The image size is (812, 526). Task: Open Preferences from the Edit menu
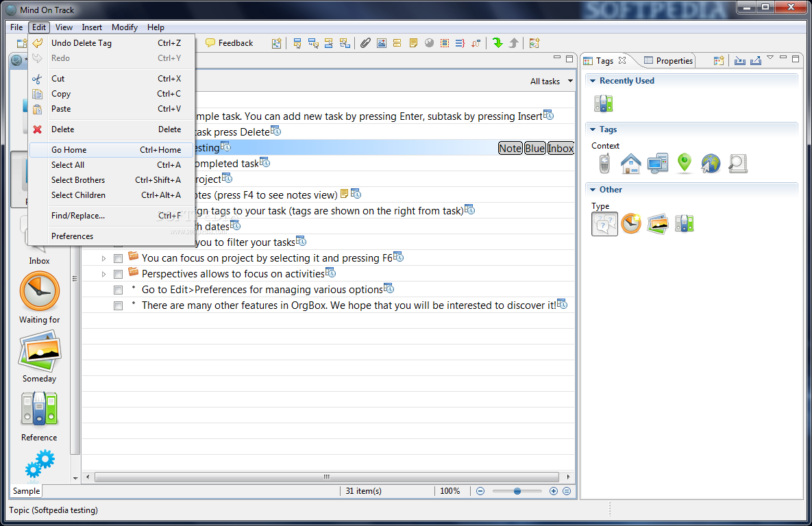(x=111, y=236)
